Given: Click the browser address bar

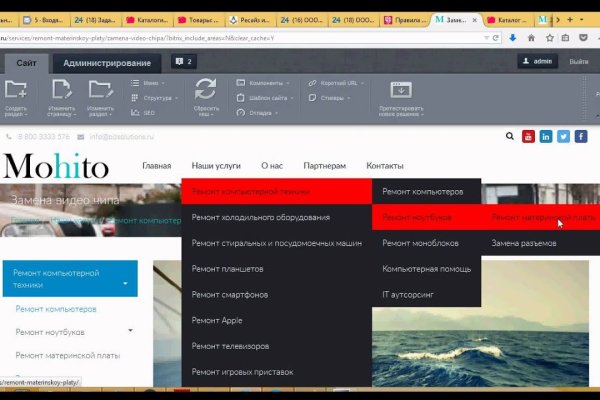Looking at the screenshot, I should 250,37.
